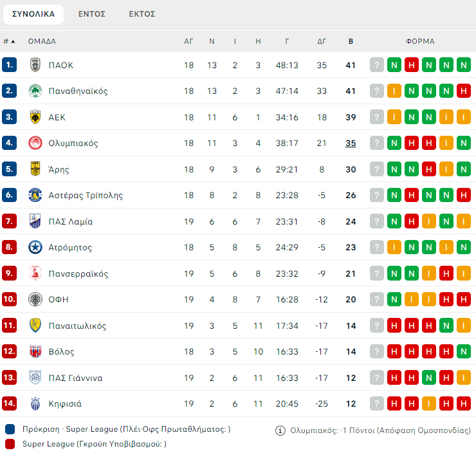476x453 pixels.
Task: Click the Παναθηναϊκός club logo
Action: coord(35,91)
